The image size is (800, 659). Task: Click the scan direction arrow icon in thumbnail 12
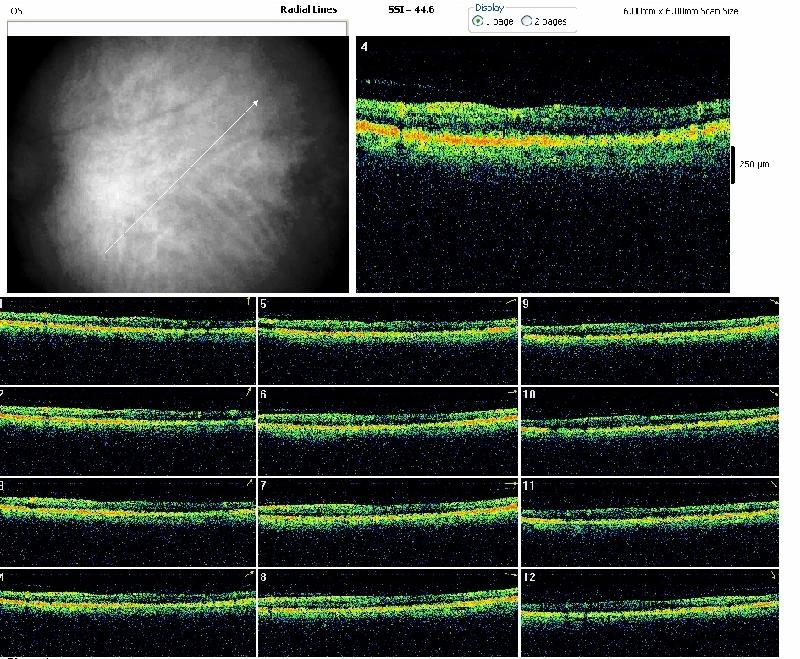tap(773, 577)
